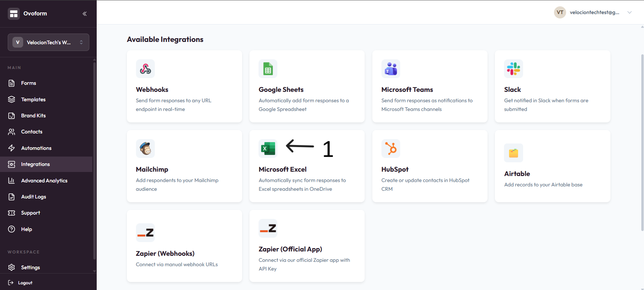
Task: Click the Mailchimp monkey icon
Action: pos(145,149)
